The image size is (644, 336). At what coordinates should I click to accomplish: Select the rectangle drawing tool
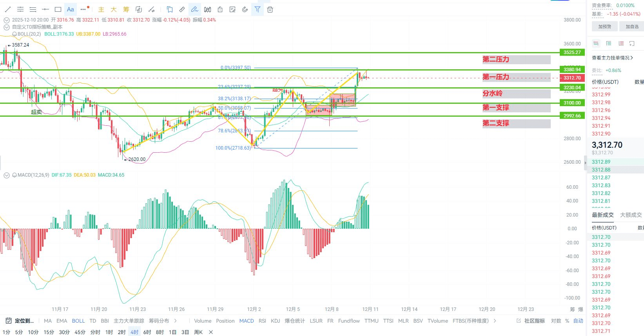coord(58,9)
